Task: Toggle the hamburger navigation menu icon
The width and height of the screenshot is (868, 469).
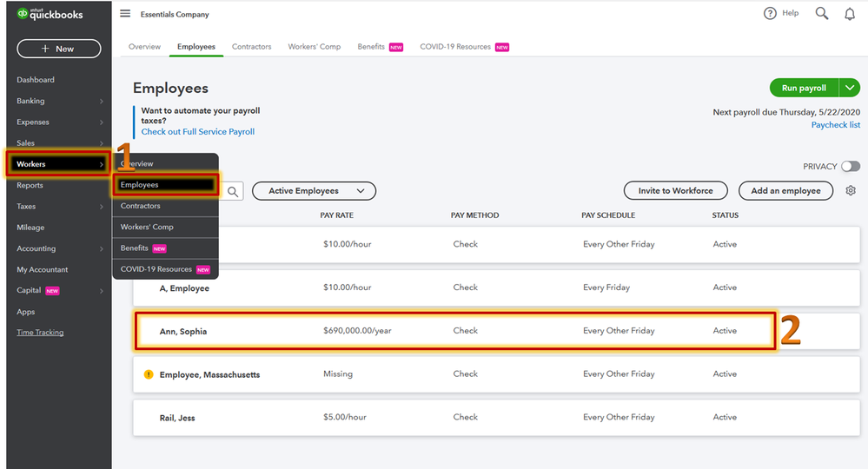Action: [x=125, y=13]
